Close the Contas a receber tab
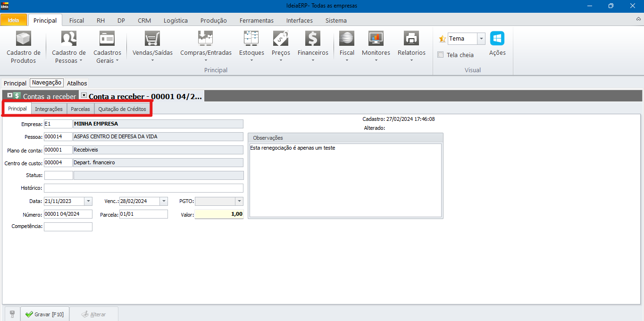This screenshot has height=321, width=644. [x=10, y=95]
